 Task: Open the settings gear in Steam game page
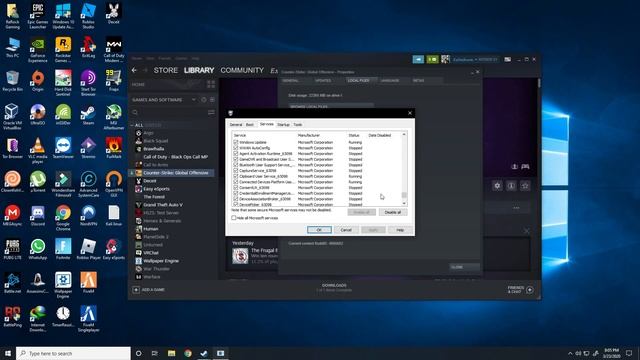497,186
